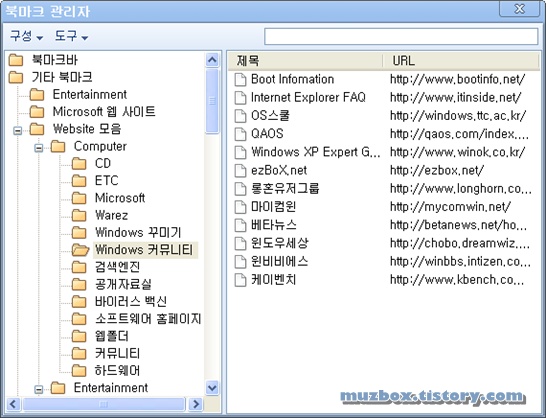Screen dimensions: 546x418
Task: Click the http://www.bootinfo.net/ URL cell
Action: click(458, 79)
